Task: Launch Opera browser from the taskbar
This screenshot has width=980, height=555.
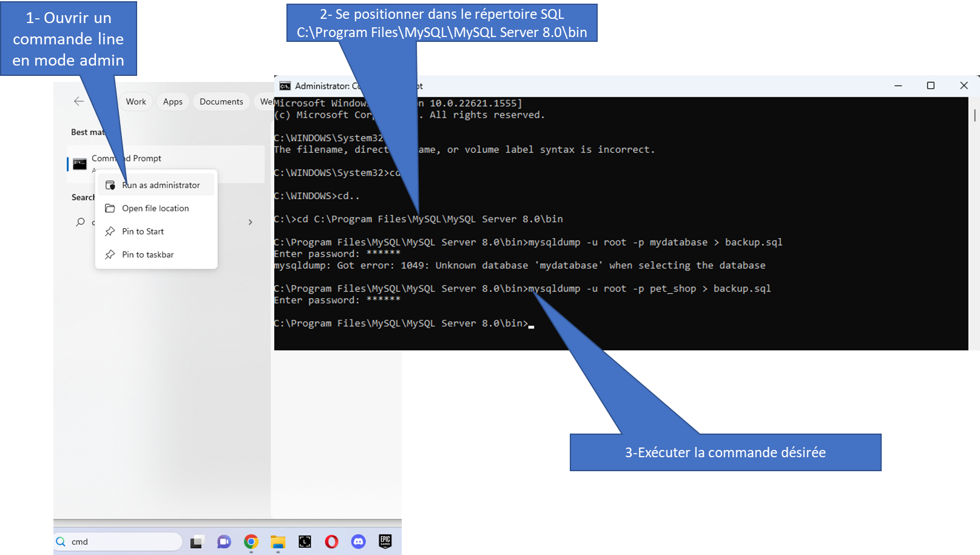Action: click(x=332, y=542)
